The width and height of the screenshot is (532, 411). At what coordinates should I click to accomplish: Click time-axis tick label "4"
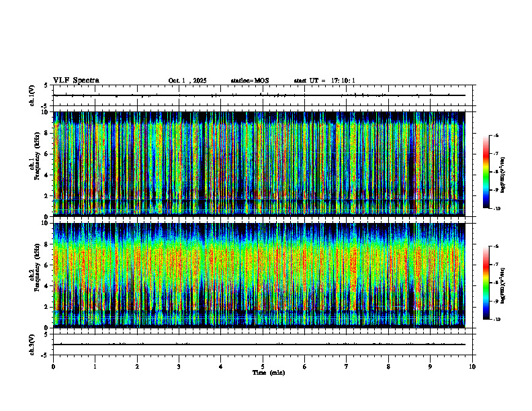221,367
